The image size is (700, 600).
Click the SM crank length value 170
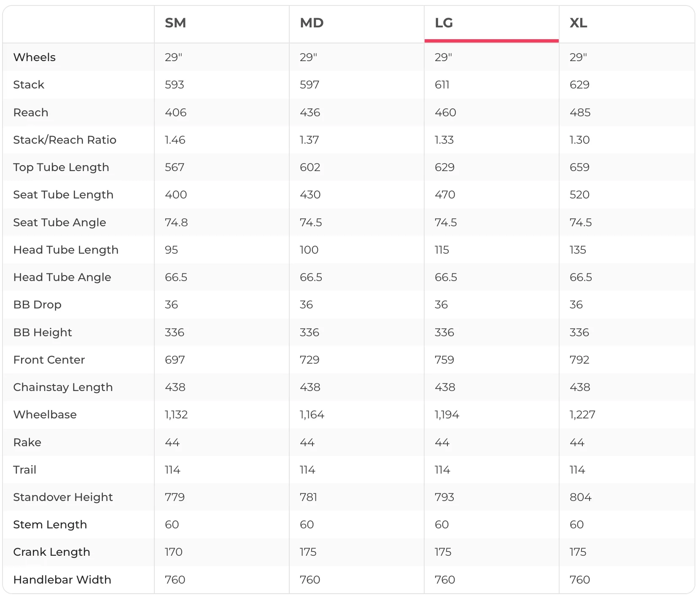pos(174,552)
